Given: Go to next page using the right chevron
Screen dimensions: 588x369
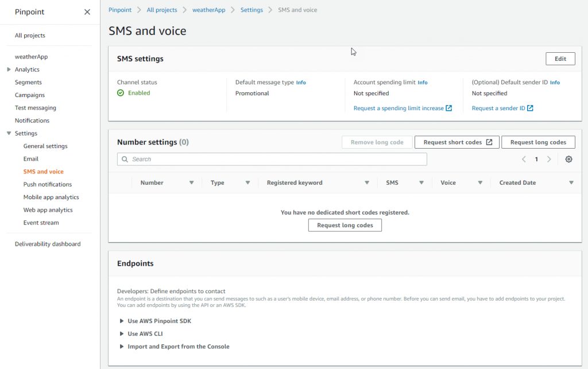Looking at the screenshot, I should tap(549, 159).
